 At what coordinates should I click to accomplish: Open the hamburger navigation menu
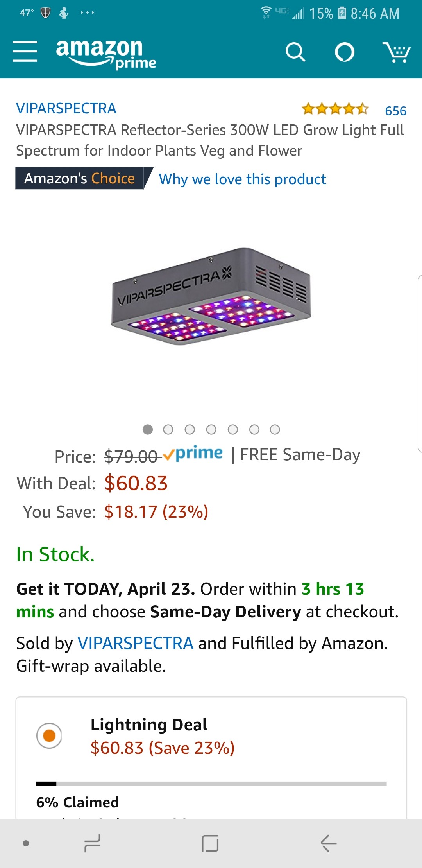click(25, 52)
